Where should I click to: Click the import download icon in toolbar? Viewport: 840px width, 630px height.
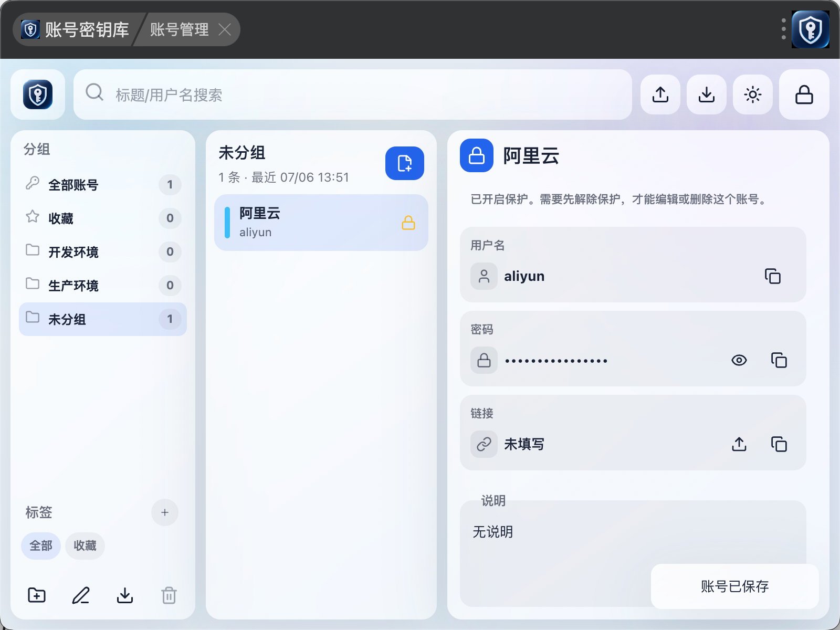706,94
